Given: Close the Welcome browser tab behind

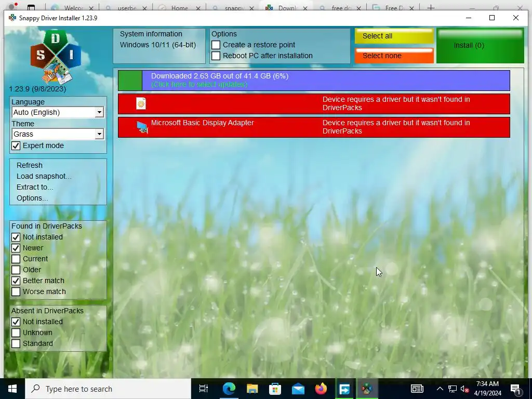Looking at the screenshot, I should (x=91, y=8).
